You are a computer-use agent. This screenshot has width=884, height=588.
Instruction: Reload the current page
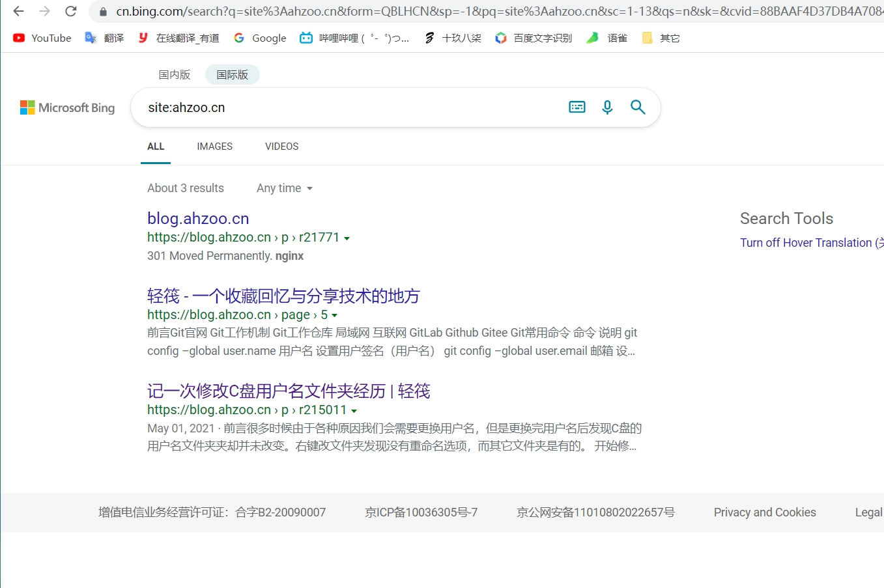[x=70, y=11]
